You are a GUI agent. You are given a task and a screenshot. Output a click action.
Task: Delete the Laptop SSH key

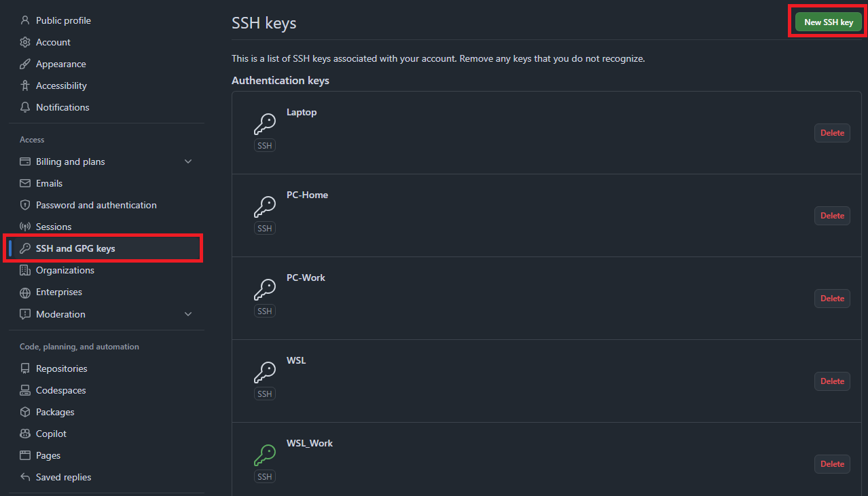coord(832,133)
